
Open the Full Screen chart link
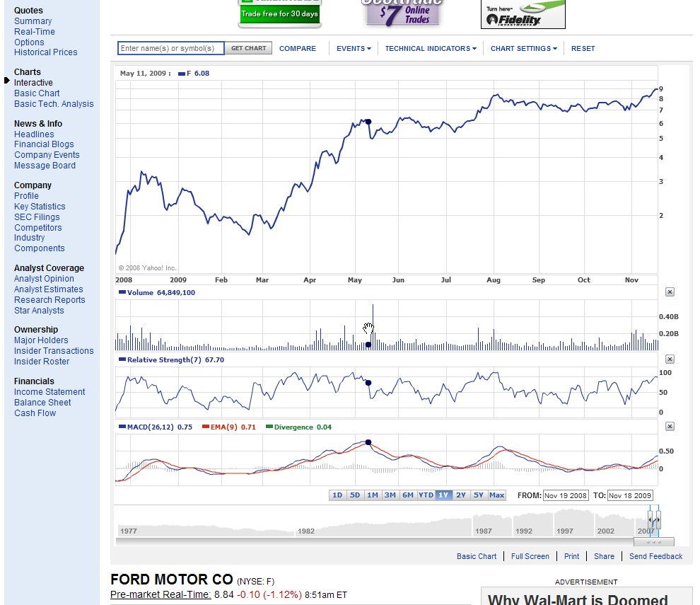[530, 556]
